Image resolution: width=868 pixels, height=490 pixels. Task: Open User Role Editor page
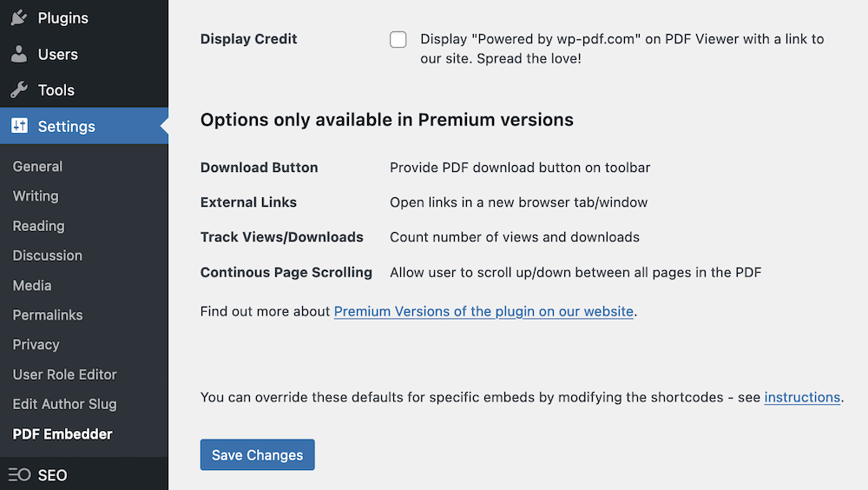[64, 374]
